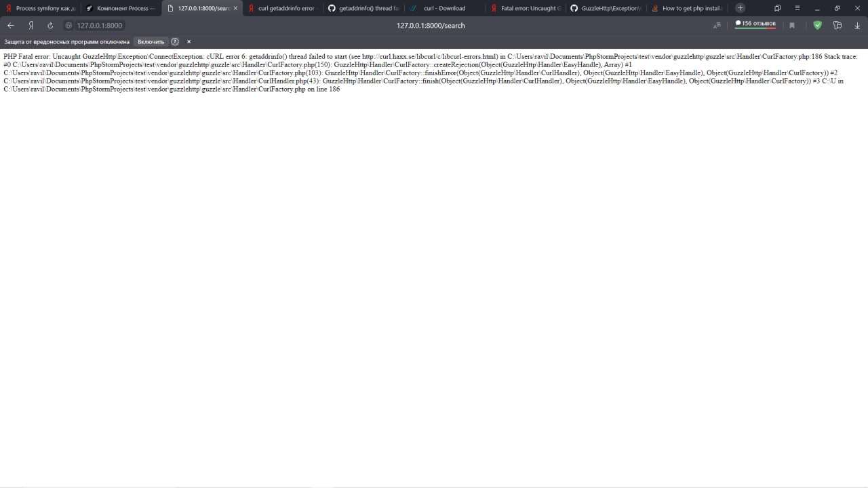Open the extensions icon in toolbar

837,25
